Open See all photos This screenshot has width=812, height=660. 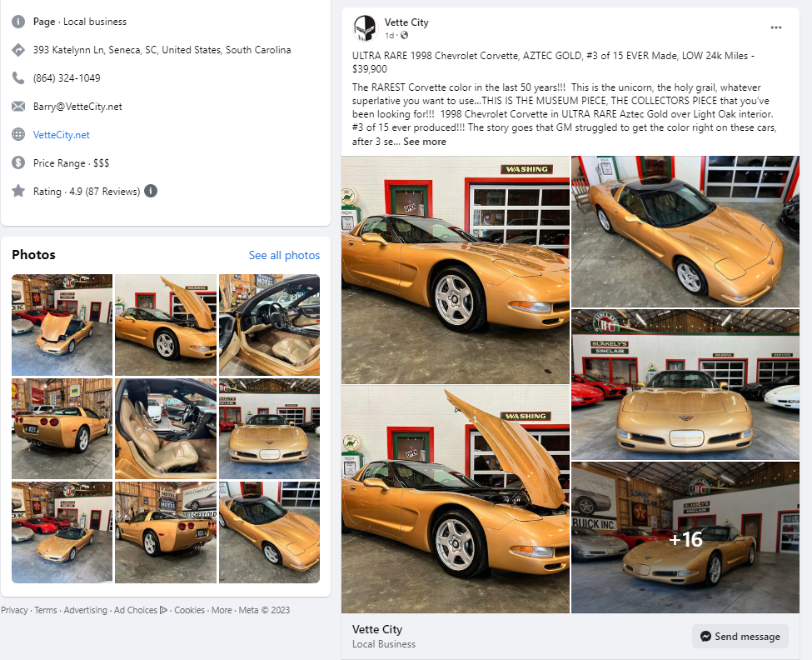coord(284,255)
